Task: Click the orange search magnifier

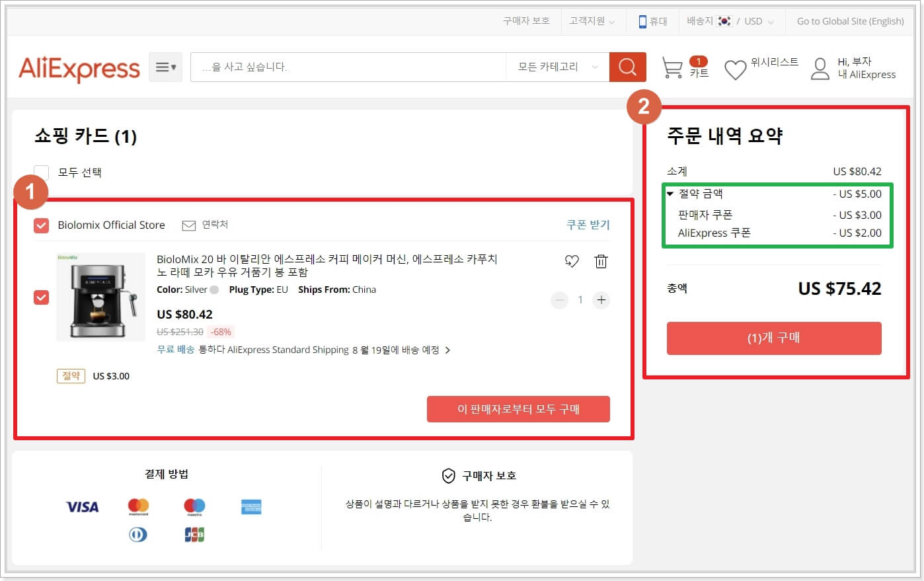Action: point(627,67)
